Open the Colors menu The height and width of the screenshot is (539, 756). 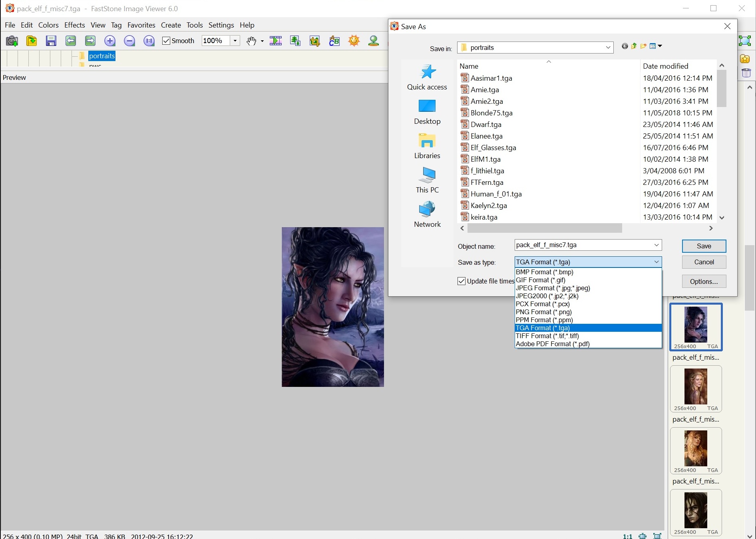tap(48, 25)
